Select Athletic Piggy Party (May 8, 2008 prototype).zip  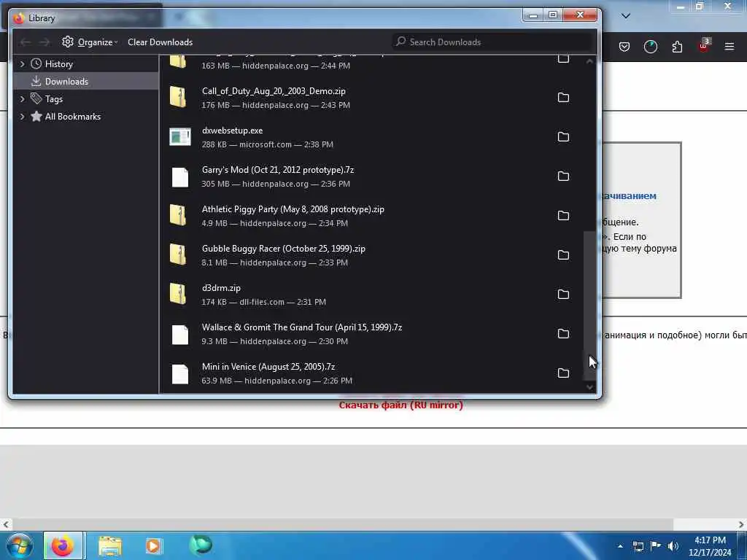pos(371,216)
